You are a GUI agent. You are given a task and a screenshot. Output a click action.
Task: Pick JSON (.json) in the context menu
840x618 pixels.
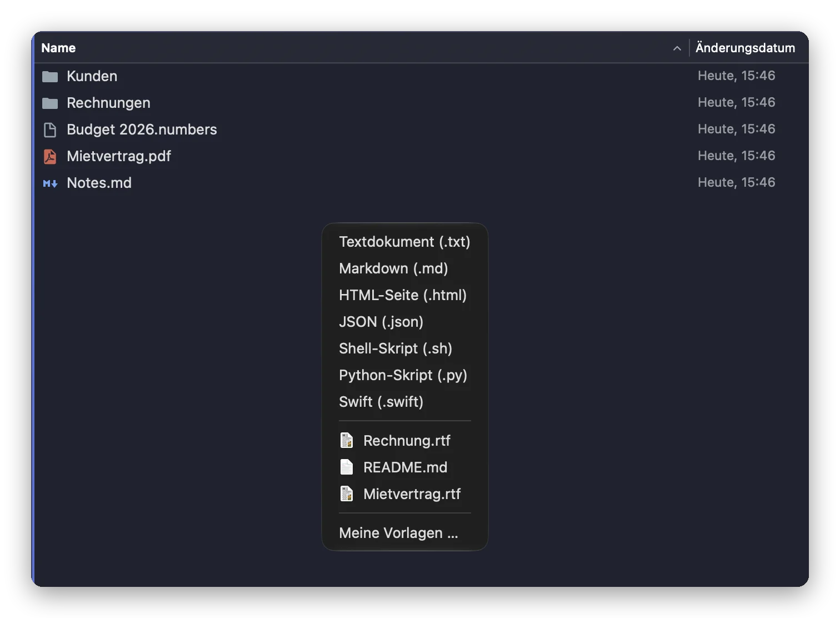404,322
